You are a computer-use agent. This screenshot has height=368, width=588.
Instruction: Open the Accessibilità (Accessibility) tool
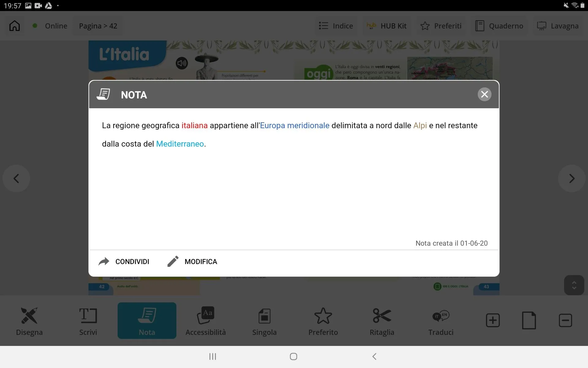tap(206, 320)
